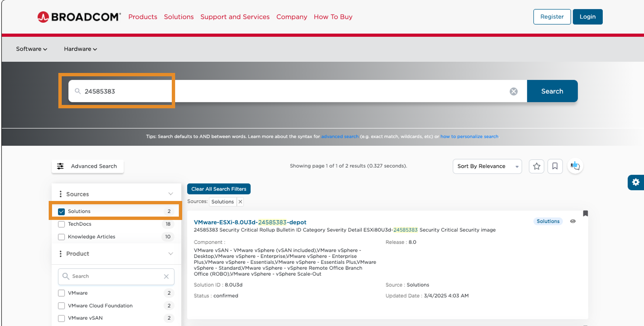The image size is (644, 326).
Task: Open the Products menu
Action: tap(143, 17)
